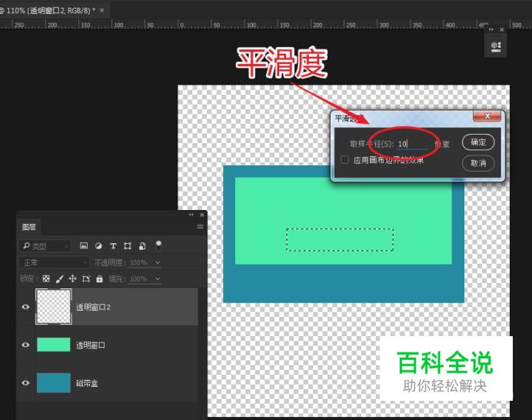Lock image pixels brush icon

point(59,278)
